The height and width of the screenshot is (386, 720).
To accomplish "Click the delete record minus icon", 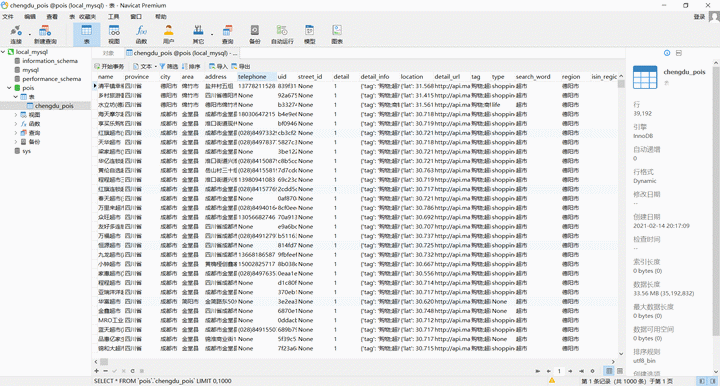I will [105, 371].
